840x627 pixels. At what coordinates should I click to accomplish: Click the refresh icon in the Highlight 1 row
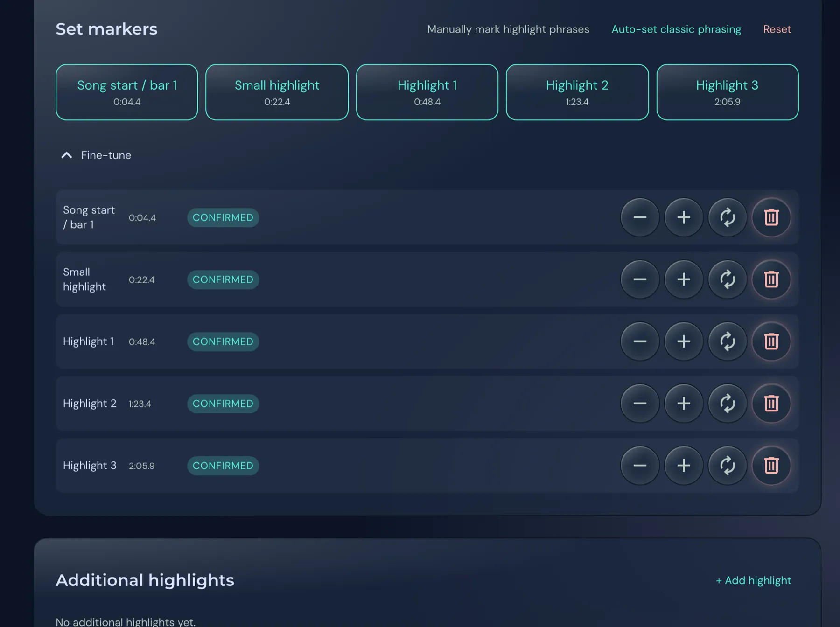tap(728, 341)
